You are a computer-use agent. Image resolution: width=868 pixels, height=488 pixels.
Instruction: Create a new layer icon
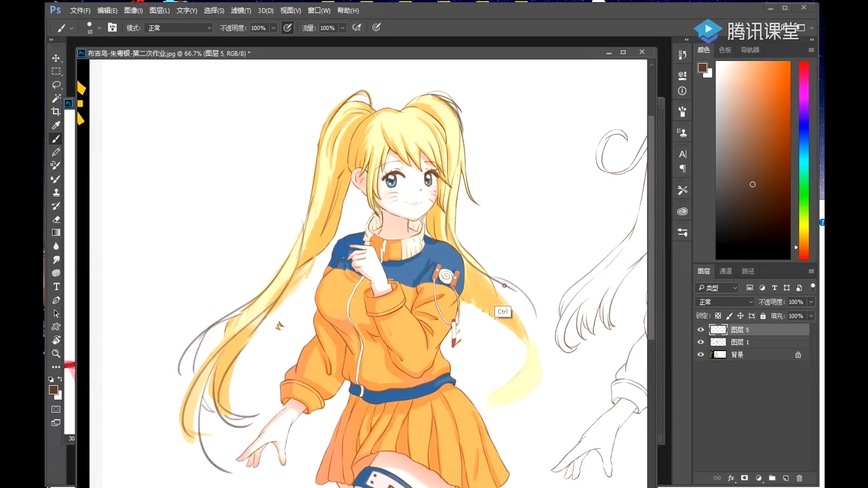point(785,479)
